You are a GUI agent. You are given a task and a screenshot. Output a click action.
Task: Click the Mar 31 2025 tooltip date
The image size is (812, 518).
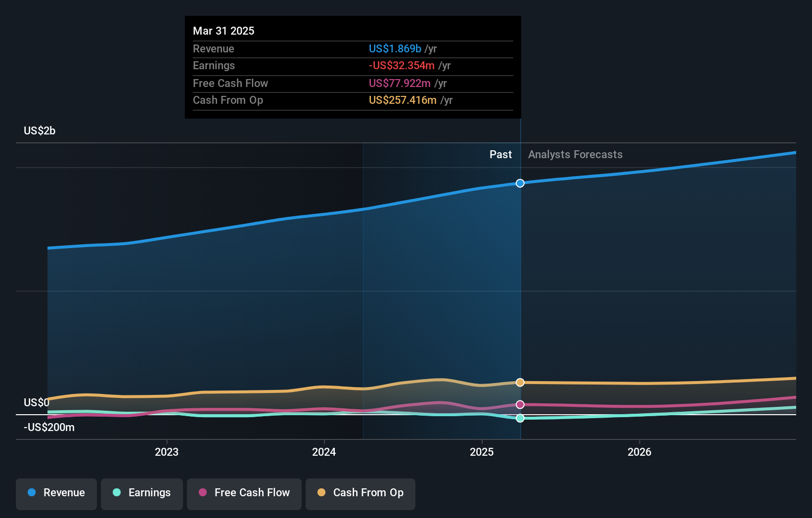point(224,31)
